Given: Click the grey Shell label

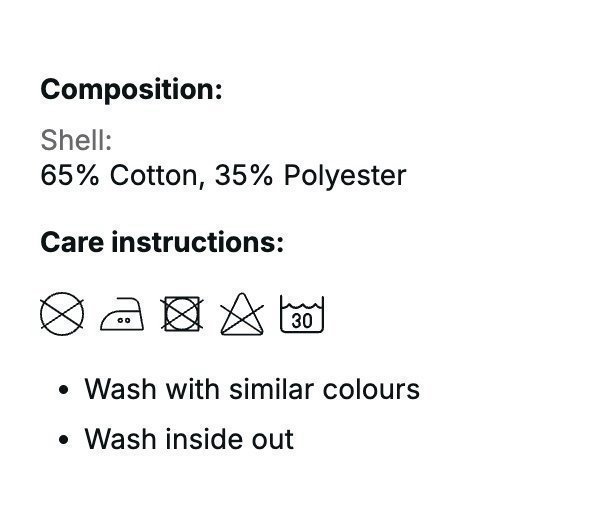Looking at the screenshot, I should [76, 140].
